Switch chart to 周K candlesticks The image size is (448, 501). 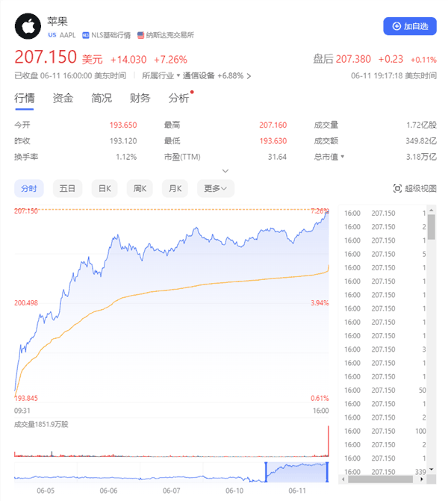(140, 189)
